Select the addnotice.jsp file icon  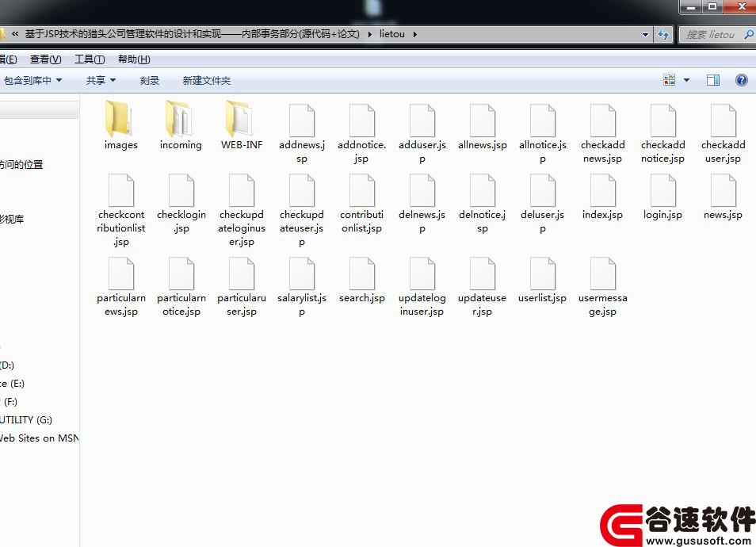[x=362, y=120]
